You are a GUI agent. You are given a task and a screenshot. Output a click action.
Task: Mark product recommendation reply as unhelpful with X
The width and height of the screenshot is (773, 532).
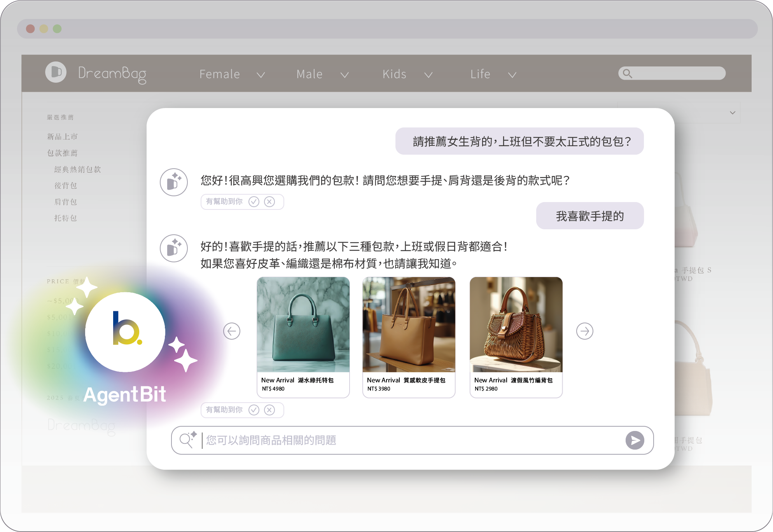(x=269, y=410)
